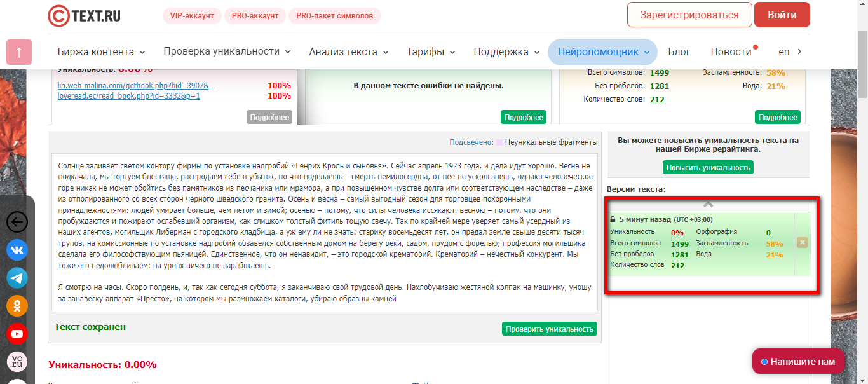This screenshot has height=384, width=868.
Task: Click the up chevron in the text versions list
Action: (709, 205)
